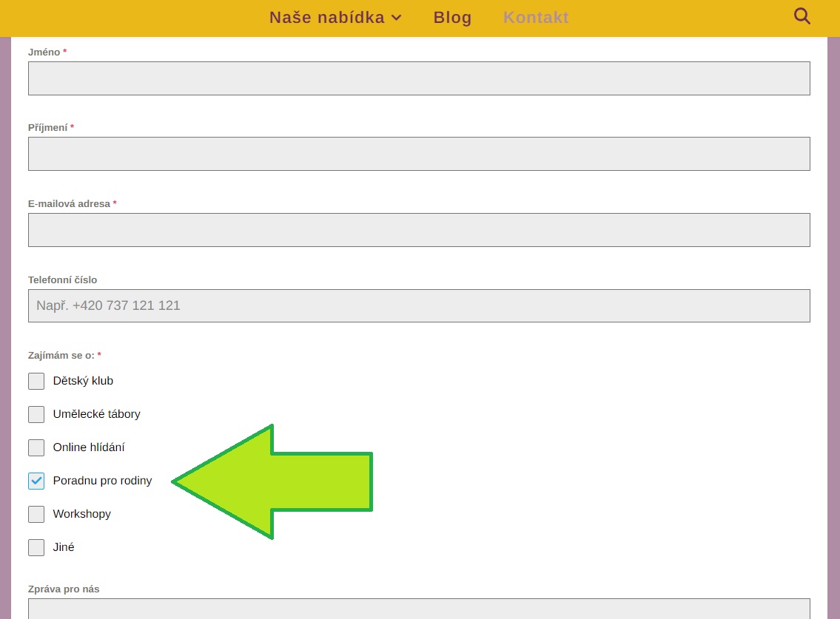Click the "Zpráva pro nás" label text
The width and height of the screenshot is (840, 619).
[x=64, y=589]
